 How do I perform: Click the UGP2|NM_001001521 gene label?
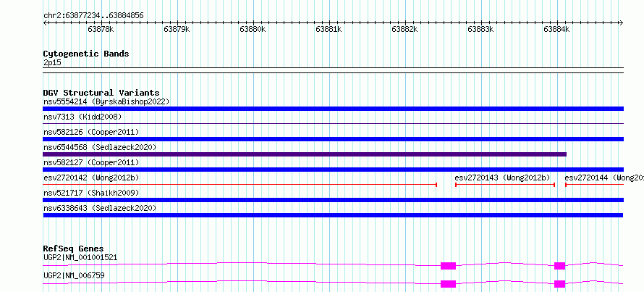click(x=80, y=258)
